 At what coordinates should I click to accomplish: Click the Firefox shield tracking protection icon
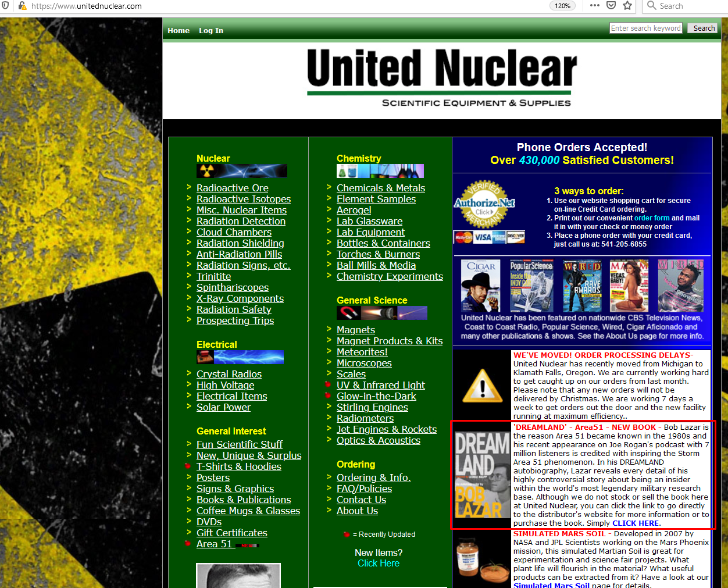point(5,6)
